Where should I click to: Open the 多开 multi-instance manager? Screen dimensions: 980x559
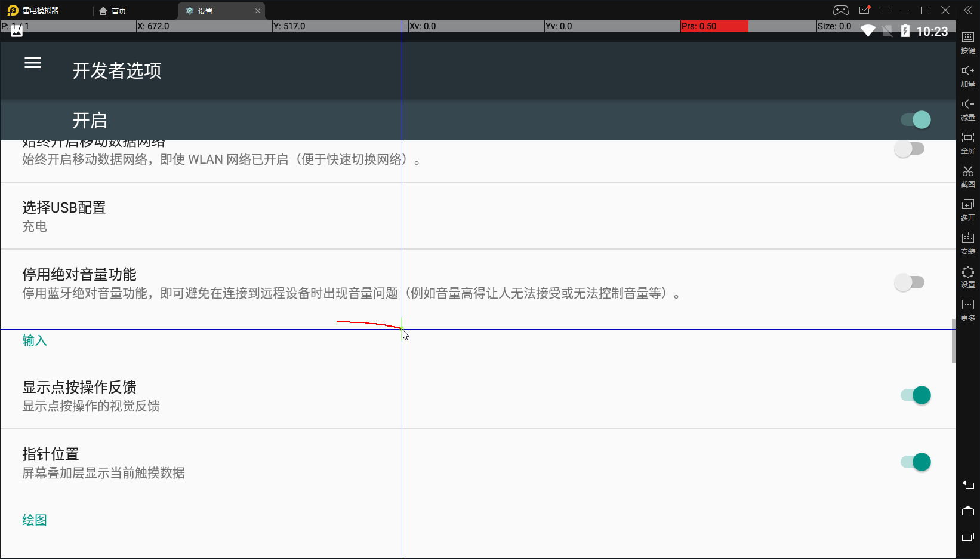967,209
